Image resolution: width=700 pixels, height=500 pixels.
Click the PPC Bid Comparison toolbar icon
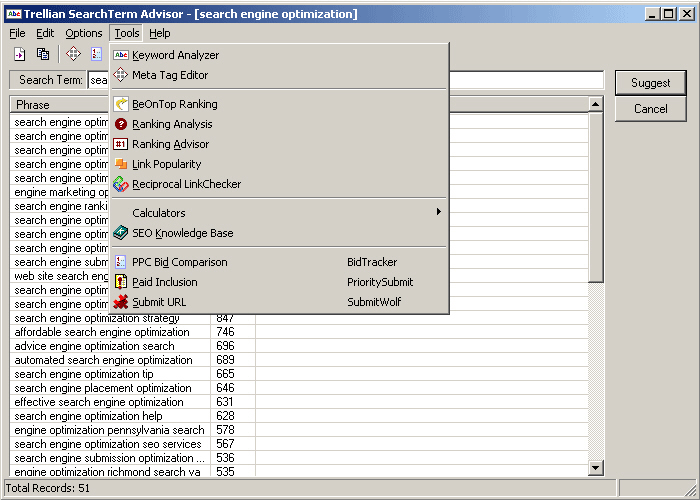coord(96,54)
